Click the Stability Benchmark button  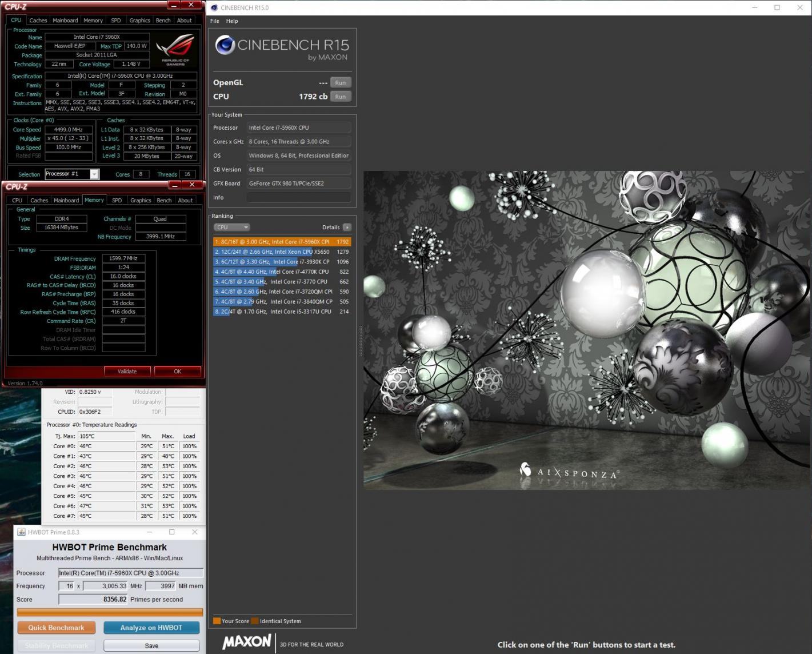tap(56, 645)
